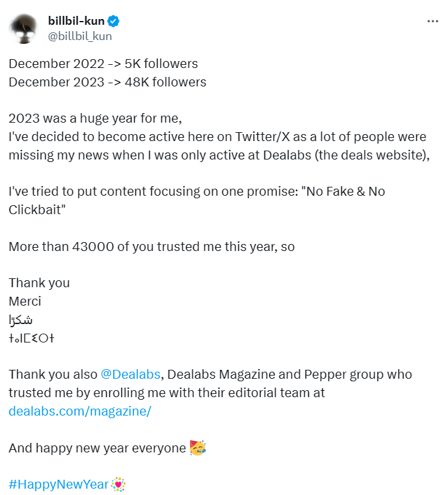448x495 pixels.
Task: Follow the dealabs.com/magazine/ link
Action: coord(80,411)
